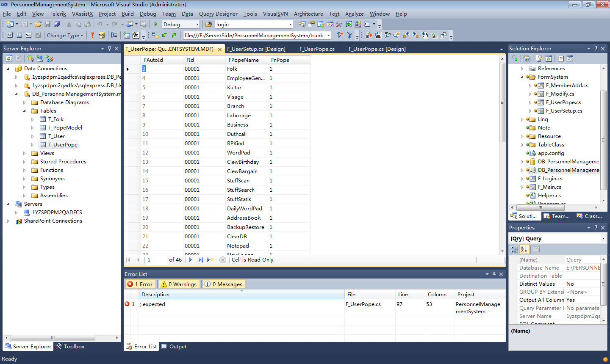Open the file path URL dropdown
Image resolution: width=610 pixels, height=364 pixels.
point(328,36)
